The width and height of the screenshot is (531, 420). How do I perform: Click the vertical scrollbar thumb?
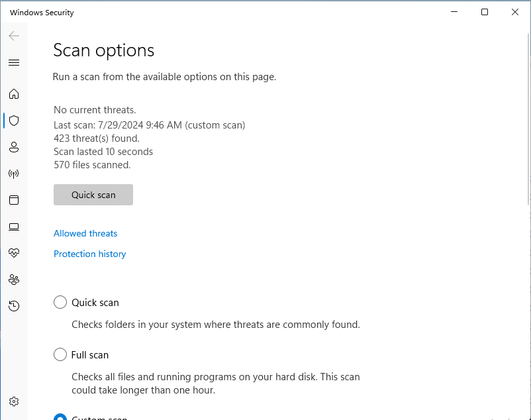528,119
